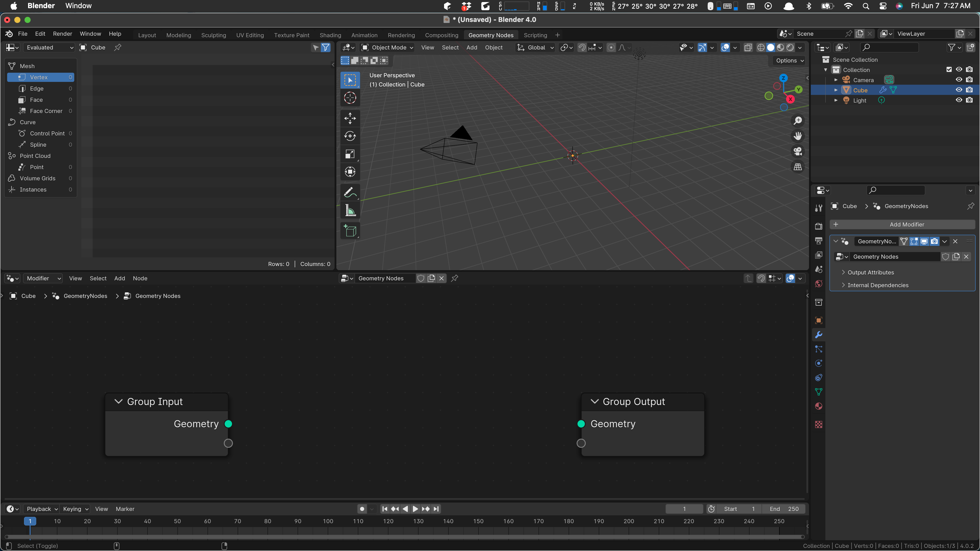The height and width of the screenshot is (551, 980).
Task: Expand the Cube item in outliner
Action: 836,90
